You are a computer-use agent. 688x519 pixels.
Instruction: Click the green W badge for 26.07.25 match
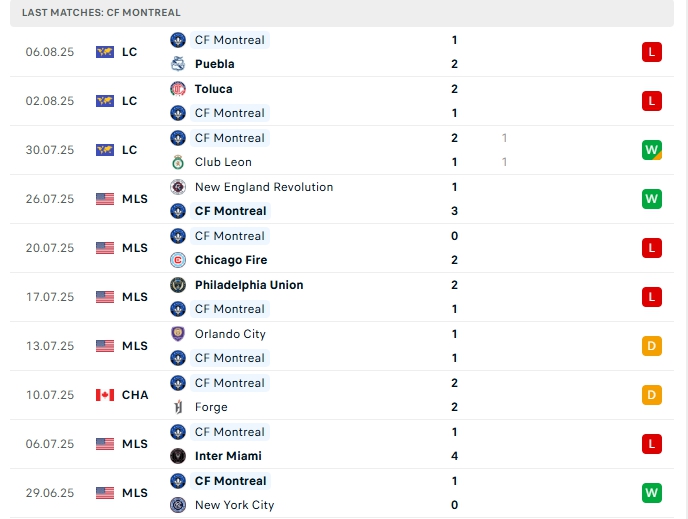[652, 199]
